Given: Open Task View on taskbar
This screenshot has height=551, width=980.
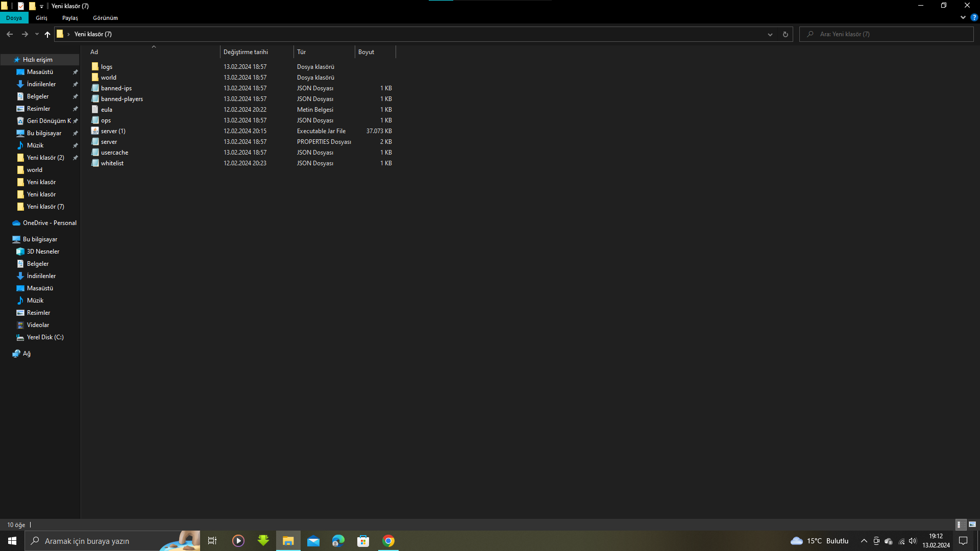Looking at the screenshot, I should click(212, 541).
